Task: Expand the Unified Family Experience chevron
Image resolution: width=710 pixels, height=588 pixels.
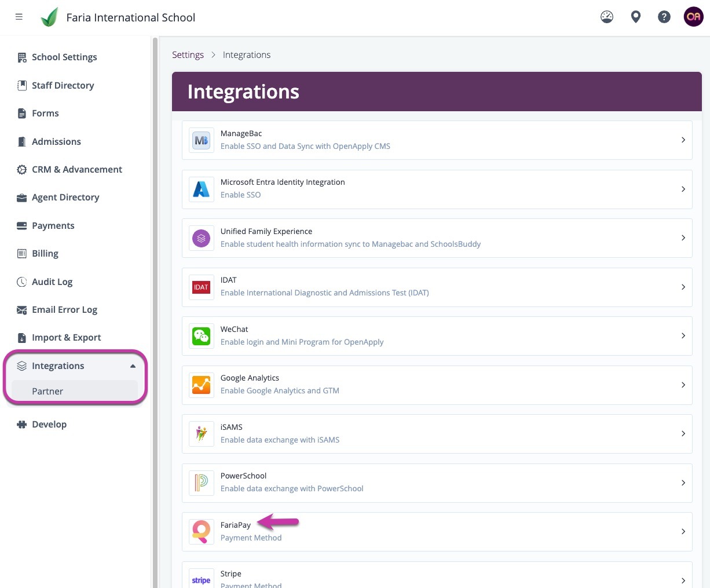Action: (683, 238)
